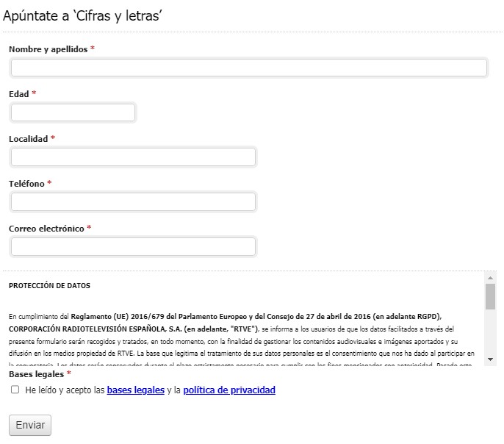The image size is (504, 444).
Task: Click the 'Nombre y apellidos' label
Action: coord(48,49)
